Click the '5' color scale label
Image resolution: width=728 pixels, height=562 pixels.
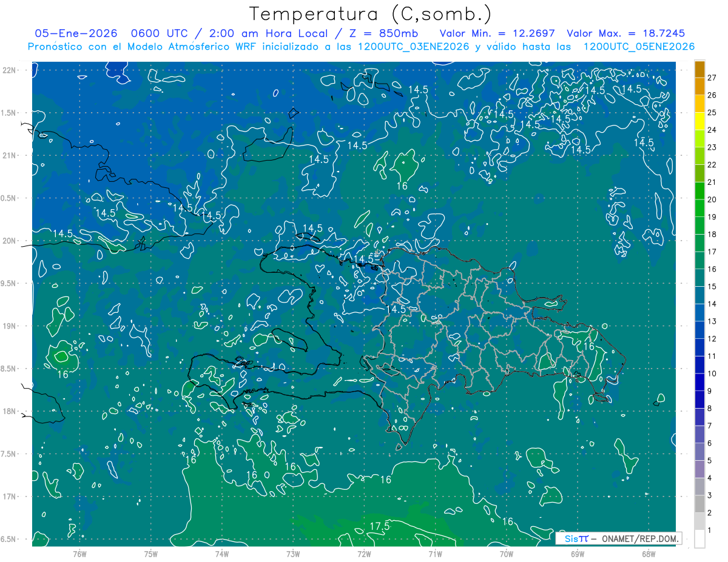[709, 461]
